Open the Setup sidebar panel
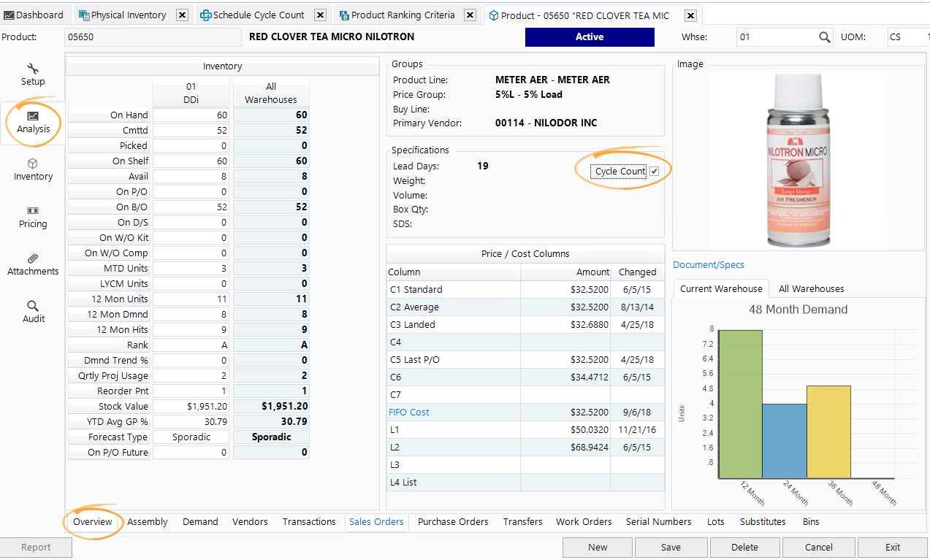930x560 pixels. [32, 73]
